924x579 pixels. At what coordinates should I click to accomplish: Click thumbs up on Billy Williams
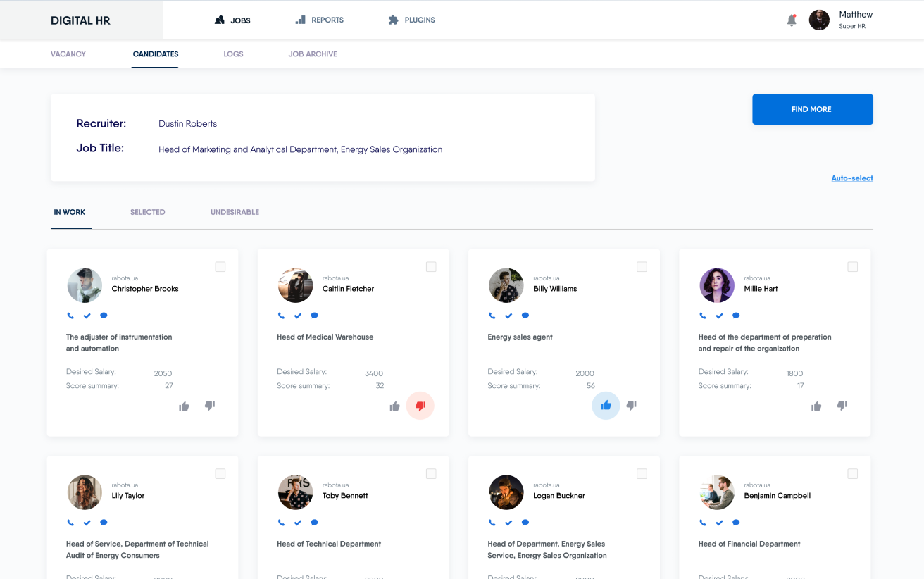coord(606,406)
